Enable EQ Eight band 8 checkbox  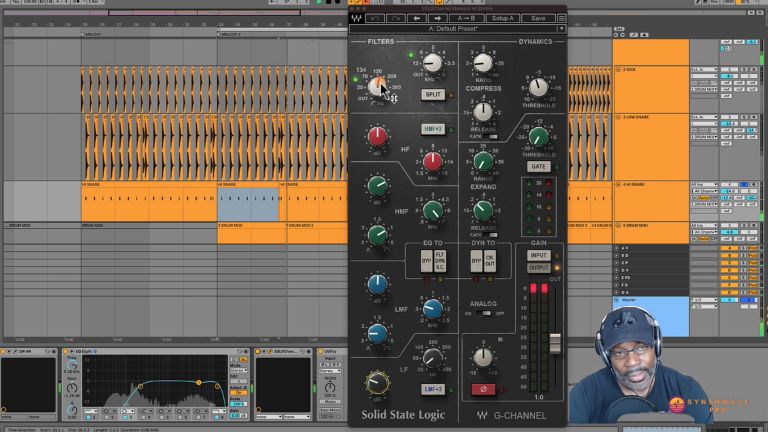pos(216,417)
